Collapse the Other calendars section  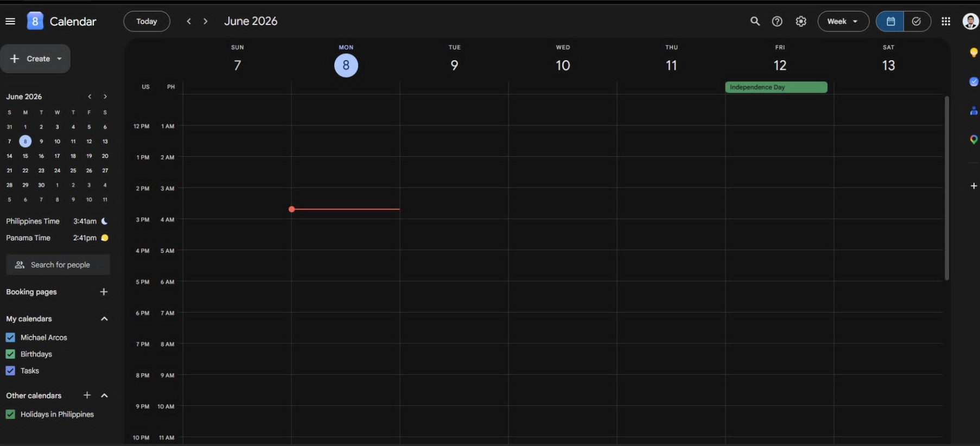(104, 396)
